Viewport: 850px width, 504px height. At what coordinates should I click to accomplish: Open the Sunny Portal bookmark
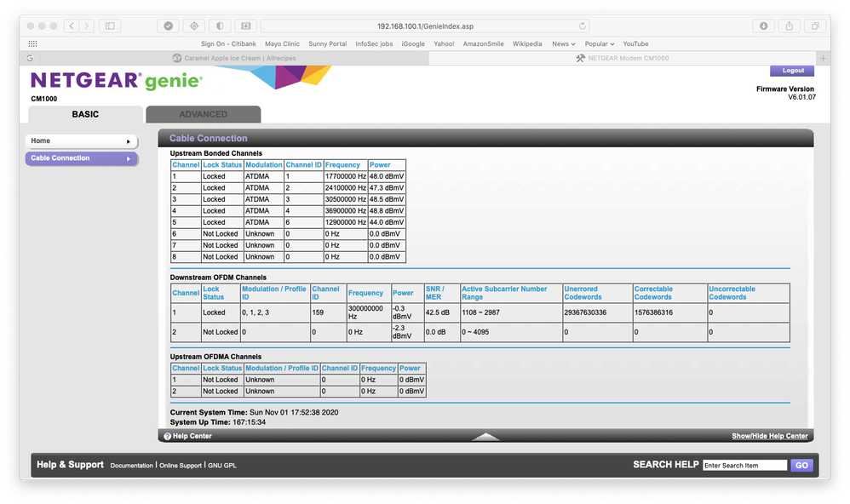pos(327,44)
